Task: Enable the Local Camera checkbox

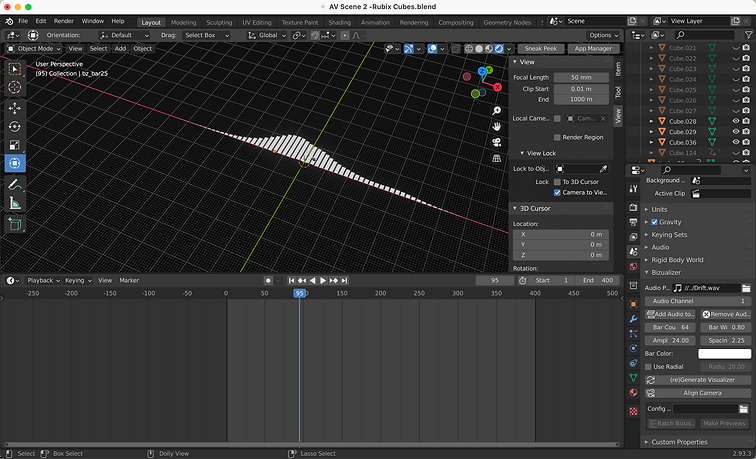Action: (557, 118)
